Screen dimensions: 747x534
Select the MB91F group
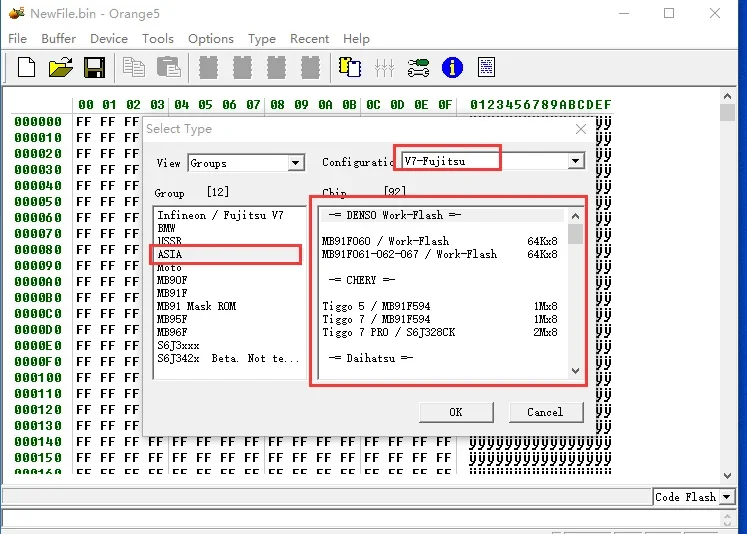click(x=229, y=293)
